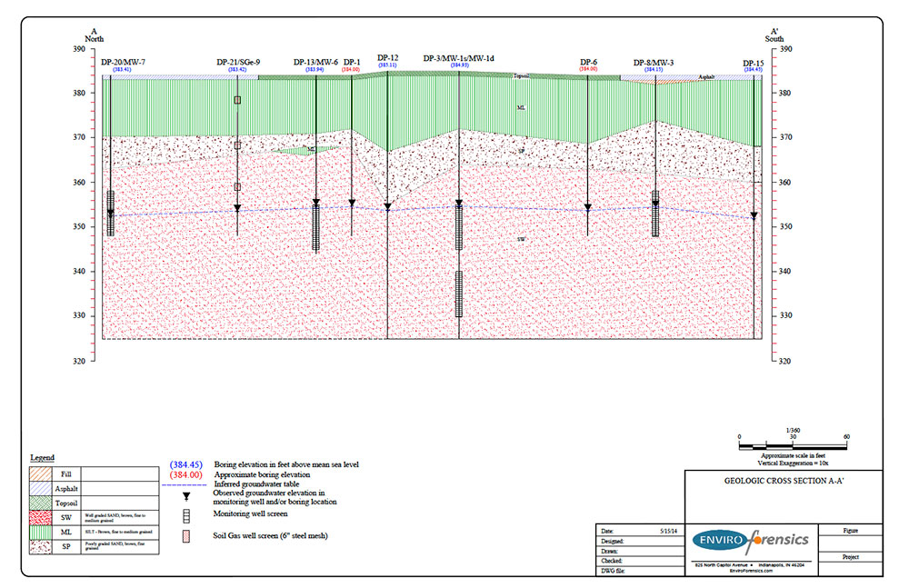The width and height of the screenshot is (909, 588).
Task: Select the groundwater marker on DP-12 boring
Action: tap(388, 207)
